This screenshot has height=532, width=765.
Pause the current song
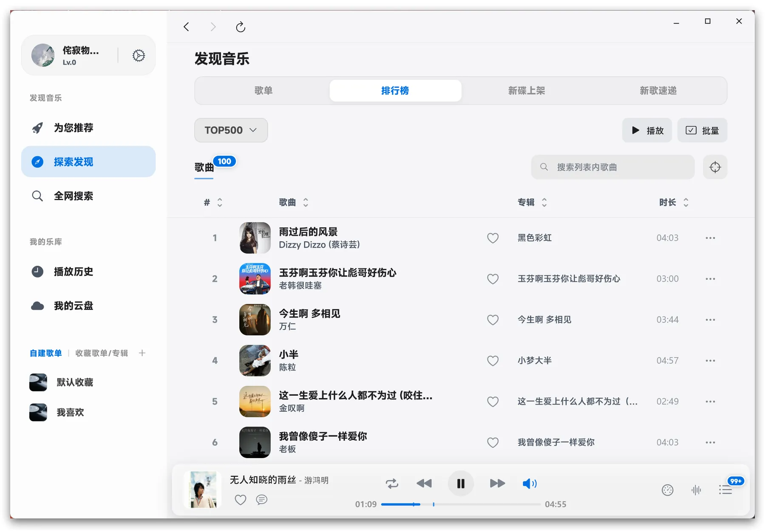click(x=461, y=484)
